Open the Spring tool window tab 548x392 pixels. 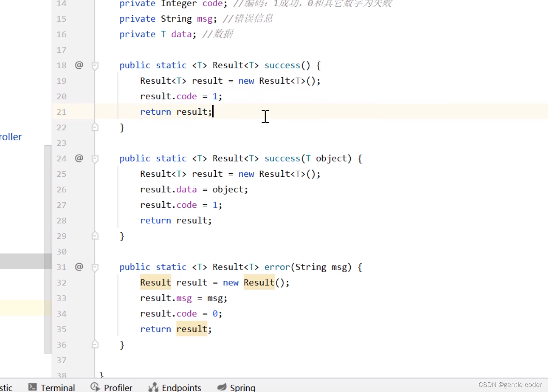237,387
